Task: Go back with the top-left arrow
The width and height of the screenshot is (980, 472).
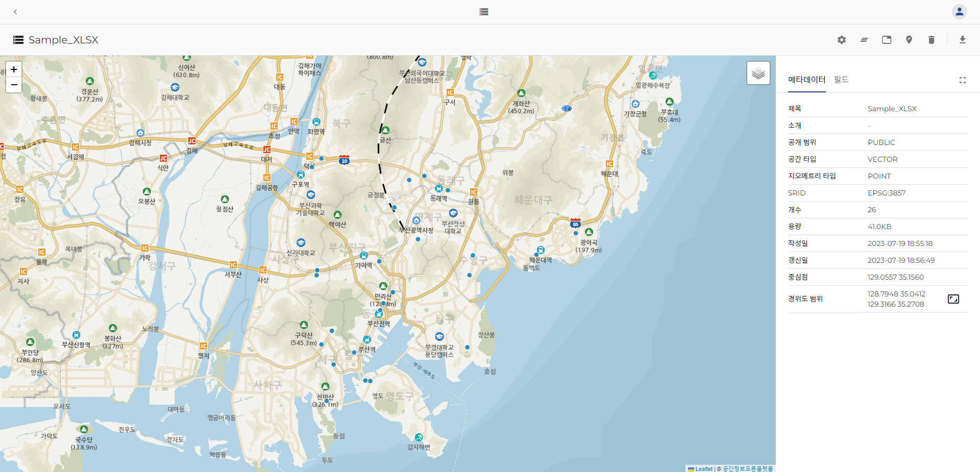Action: point(15,12)
